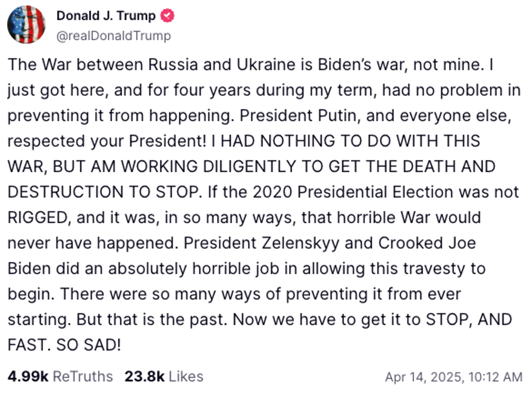
Task: Open the Donald J. Trump display name
Action: (x=106, y=16)
